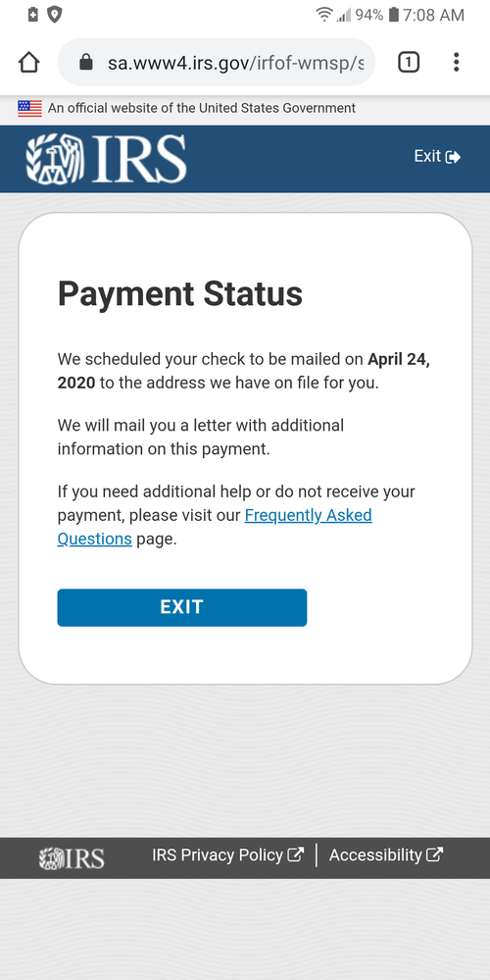Tap the 7:08 AM clock

pyautogui.click(x=433, y=15)
